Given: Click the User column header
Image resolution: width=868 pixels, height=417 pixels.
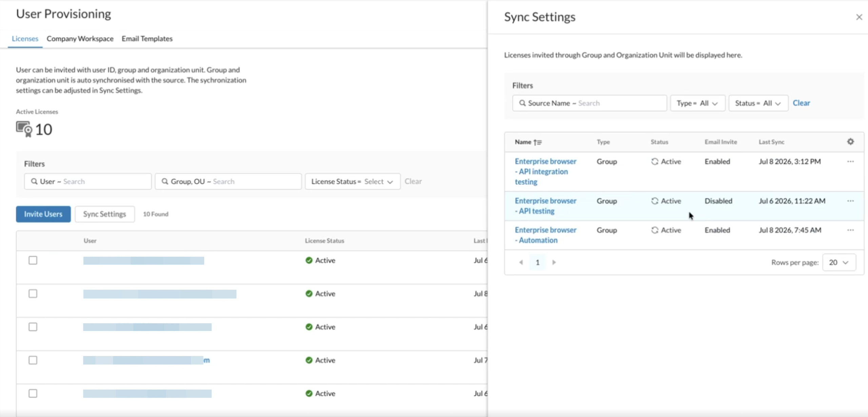Looking at the screenshot, I should (90, 241).
